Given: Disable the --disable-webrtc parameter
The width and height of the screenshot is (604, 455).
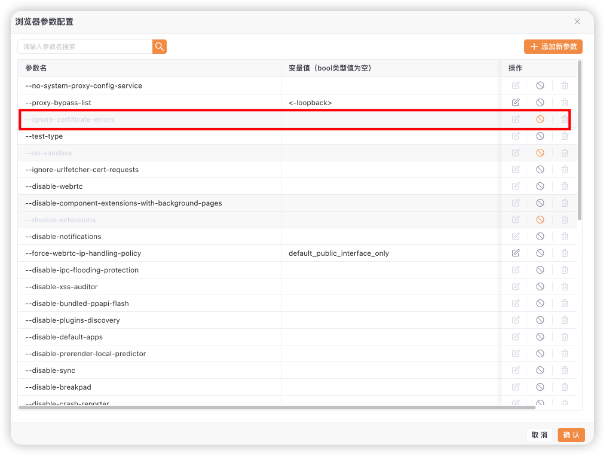Looking at the screenshot, I should coord(540,186).
